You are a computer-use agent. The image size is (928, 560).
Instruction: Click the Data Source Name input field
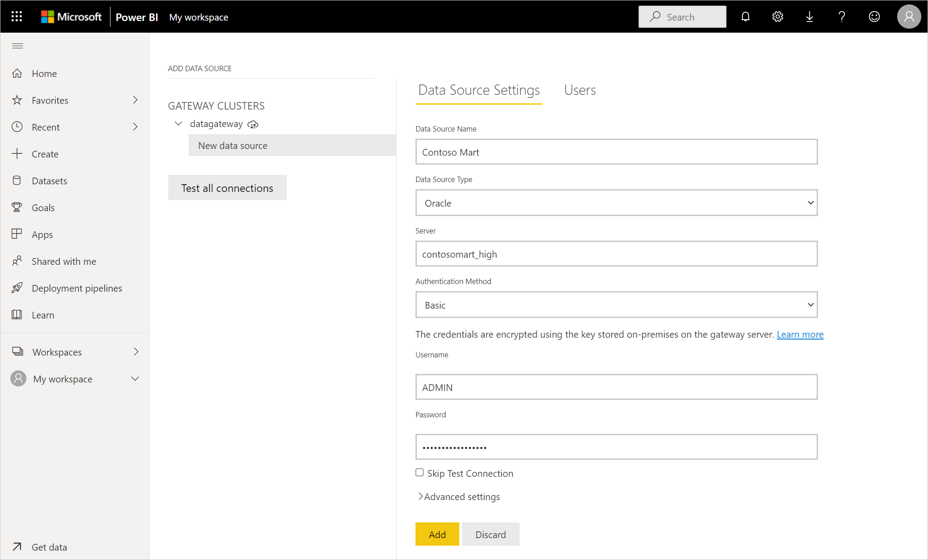(x=616, y=152)
